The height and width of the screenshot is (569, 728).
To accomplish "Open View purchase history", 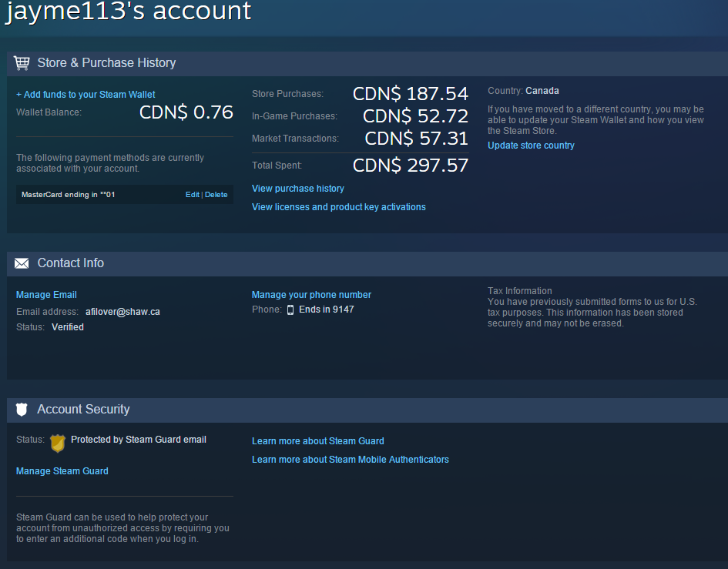I will [x=298, y=189].
